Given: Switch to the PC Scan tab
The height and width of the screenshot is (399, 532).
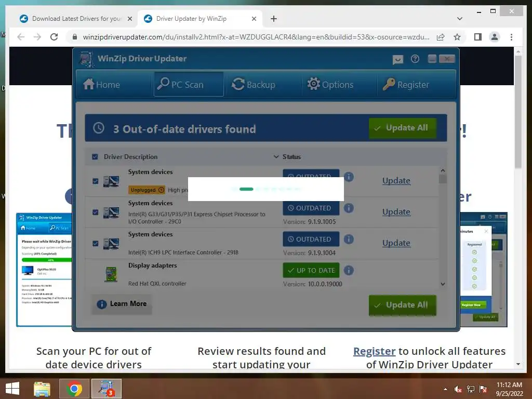Looking at the screenshot, I should (189, 84).
